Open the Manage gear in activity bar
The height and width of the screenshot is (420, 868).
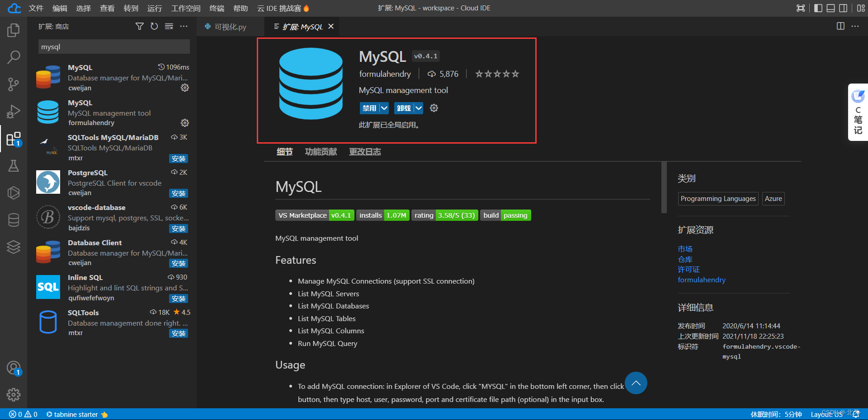click(x=14, y=395)
